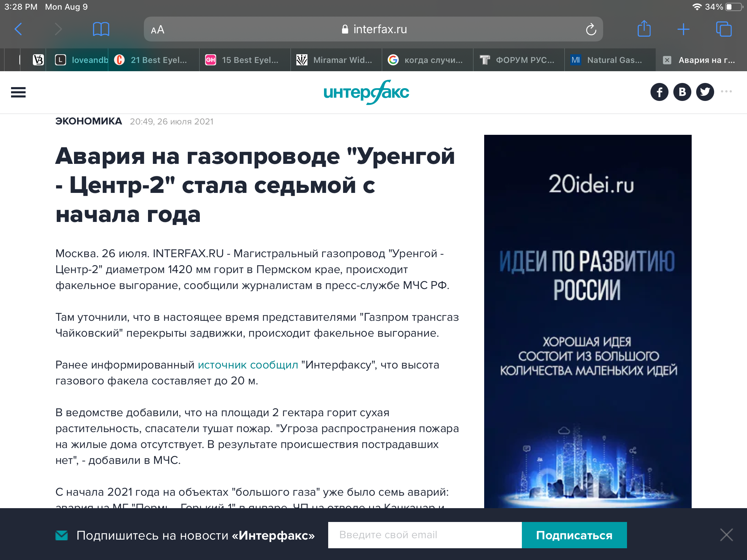Share the article on Facebook
This screenshot has width=747, height=560.
click(x=659, y=92)
